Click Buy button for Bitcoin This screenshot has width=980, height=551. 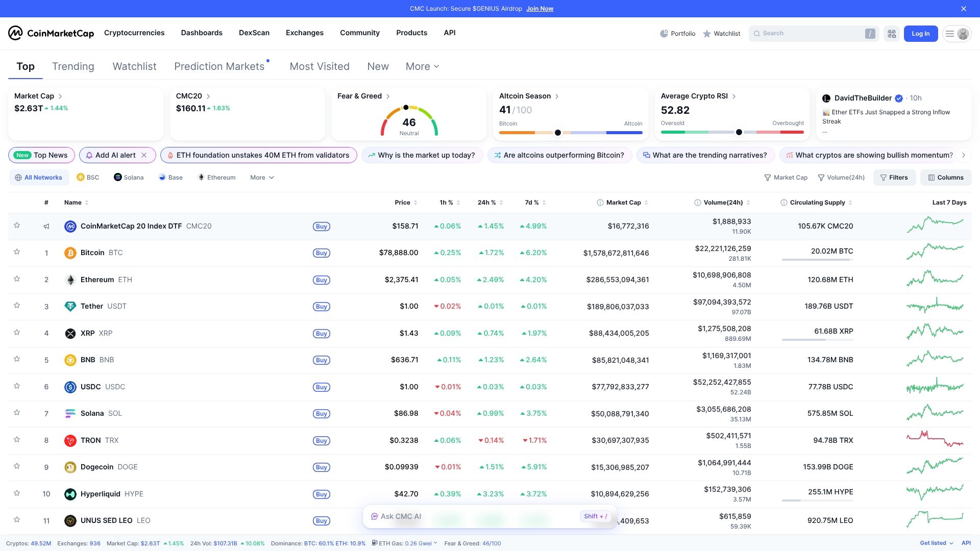322,253
